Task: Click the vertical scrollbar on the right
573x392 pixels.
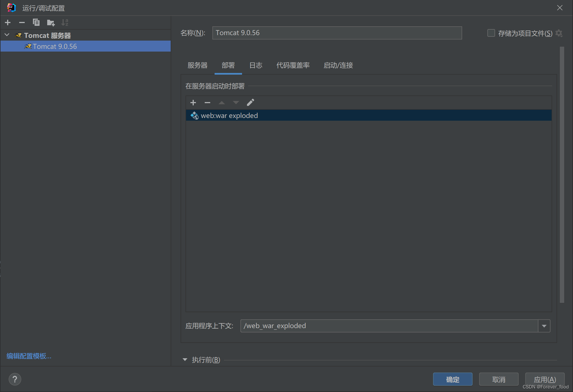Action: [x=562, y=175]
